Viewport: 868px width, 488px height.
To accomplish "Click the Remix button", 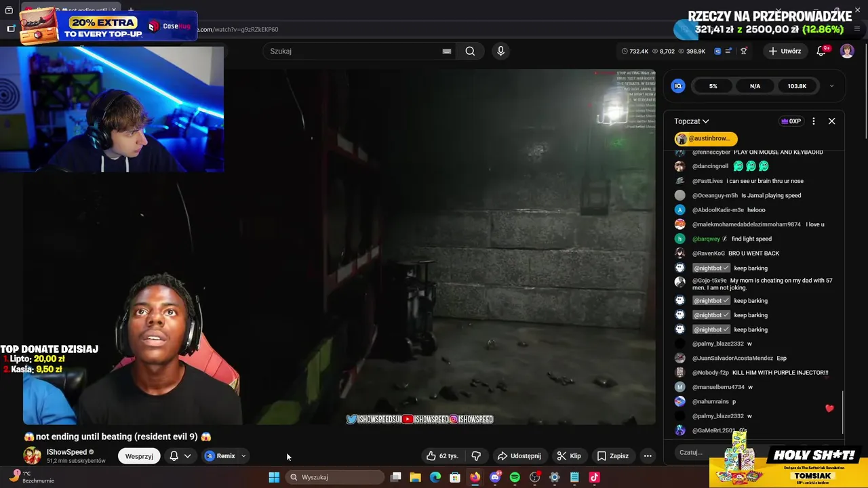I will pyautogui.click(x=220, y=456).
